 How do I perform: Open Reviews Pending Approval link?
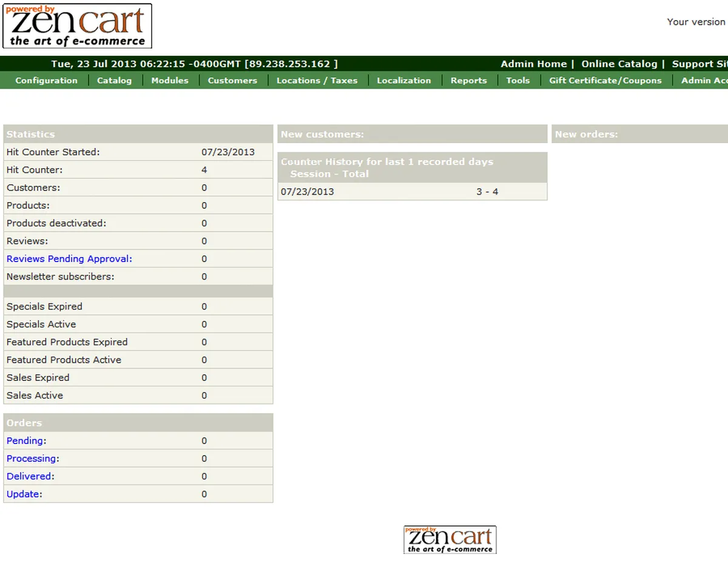(x=69, y=258)
